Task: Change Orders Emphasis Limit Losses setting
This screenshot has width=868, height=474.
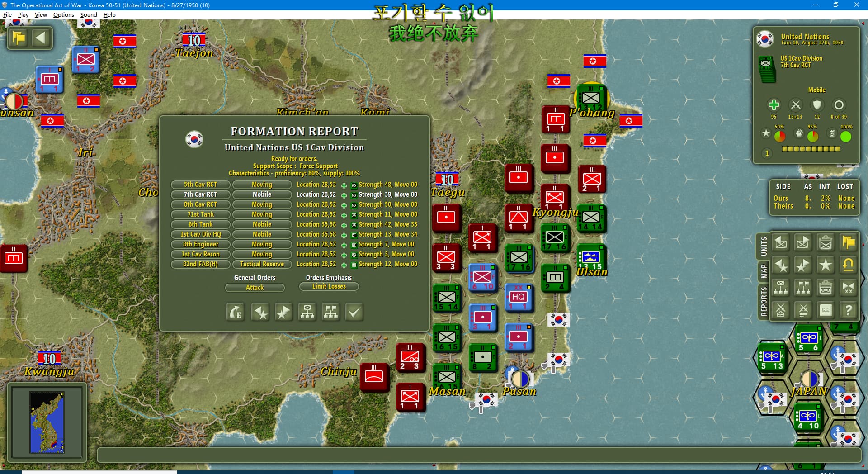Action: click(x=329, y=286)
